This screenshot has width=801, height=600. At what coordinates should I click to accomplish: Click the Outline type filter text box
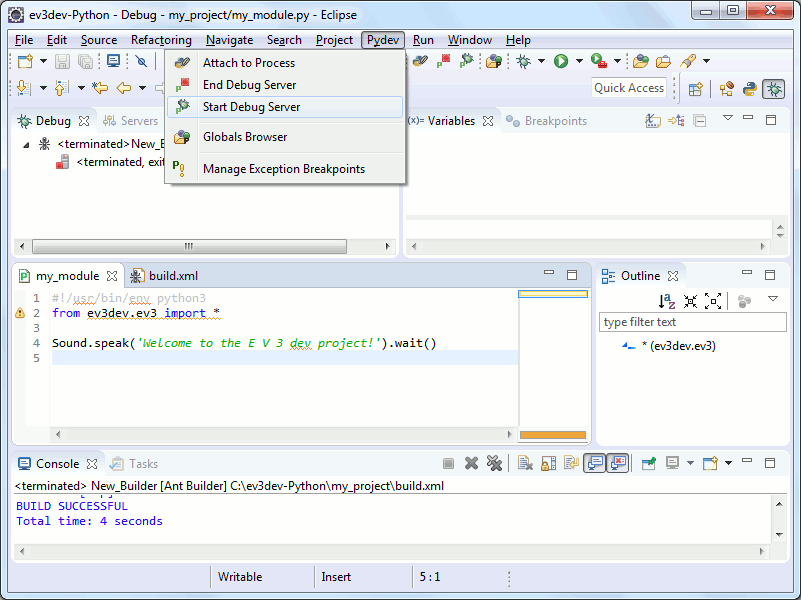coord(693,322)
